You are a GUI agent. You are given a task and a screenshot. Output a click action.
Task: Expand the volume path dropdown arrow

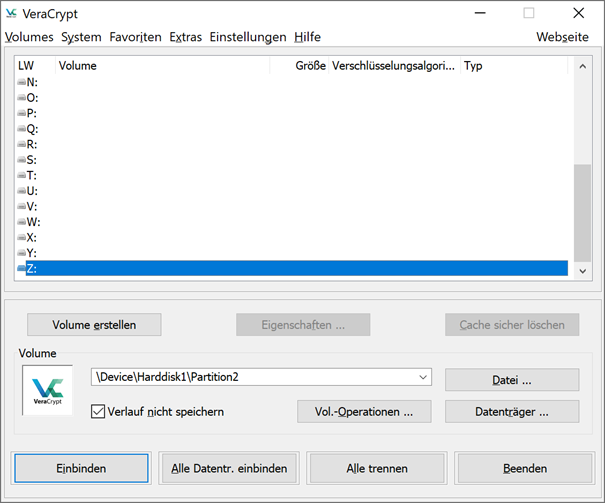point(423,377)
